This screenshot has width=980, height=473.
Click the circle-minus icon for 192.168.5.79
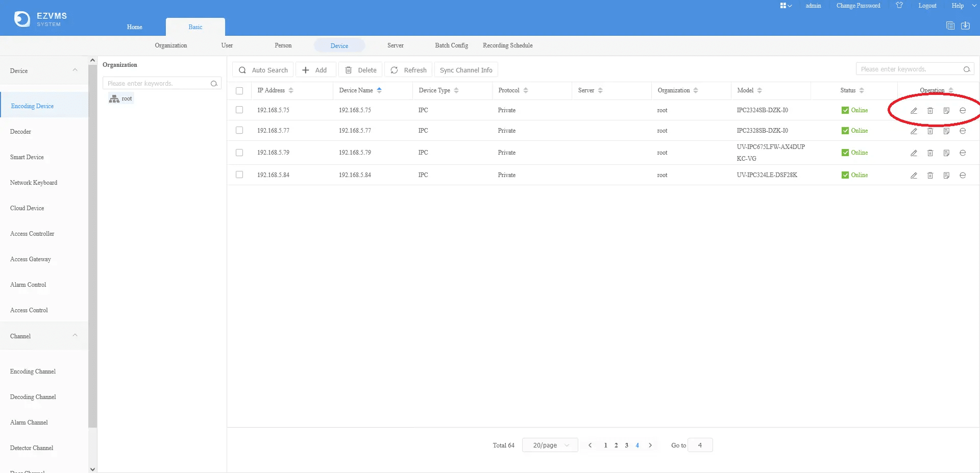click(963, 153)
